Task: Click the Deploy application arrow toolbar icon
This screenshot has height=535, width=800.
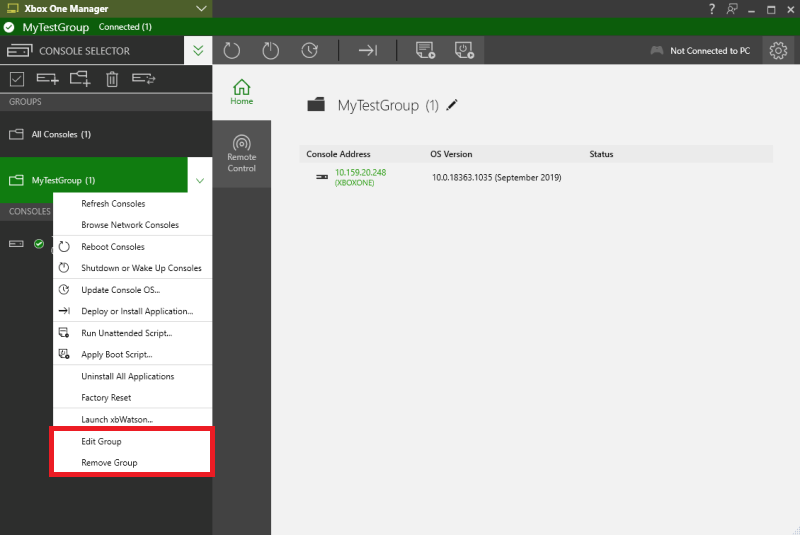Action: 367,50
